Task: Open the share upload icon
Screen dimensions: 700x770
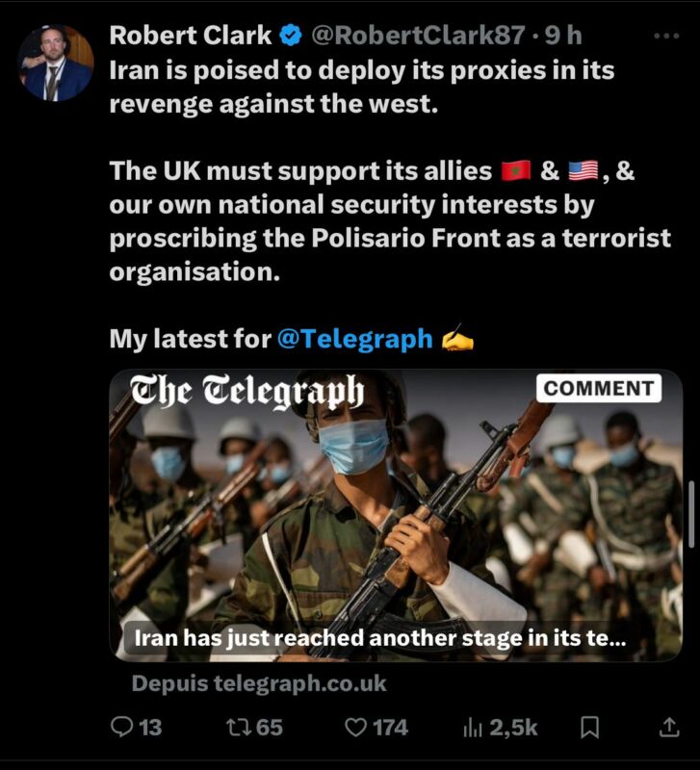Action: pos(668,728)
